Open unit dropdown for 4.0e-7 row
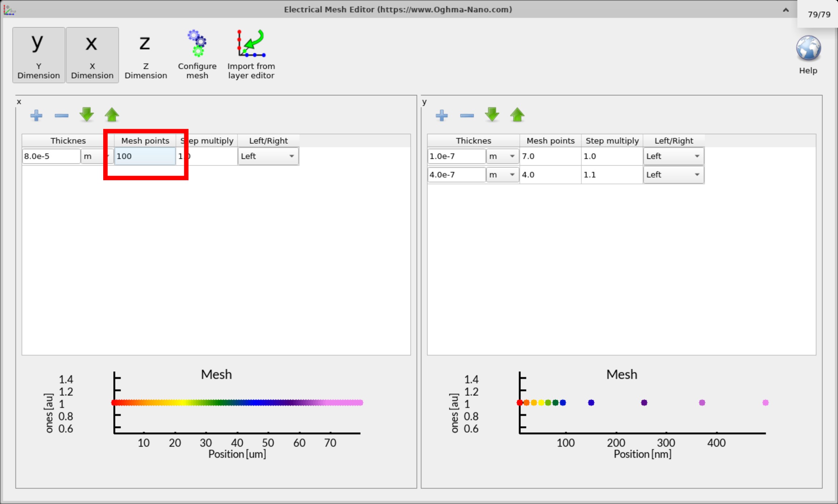Screen dimensions: 838x504 click(x=502, y=175)
